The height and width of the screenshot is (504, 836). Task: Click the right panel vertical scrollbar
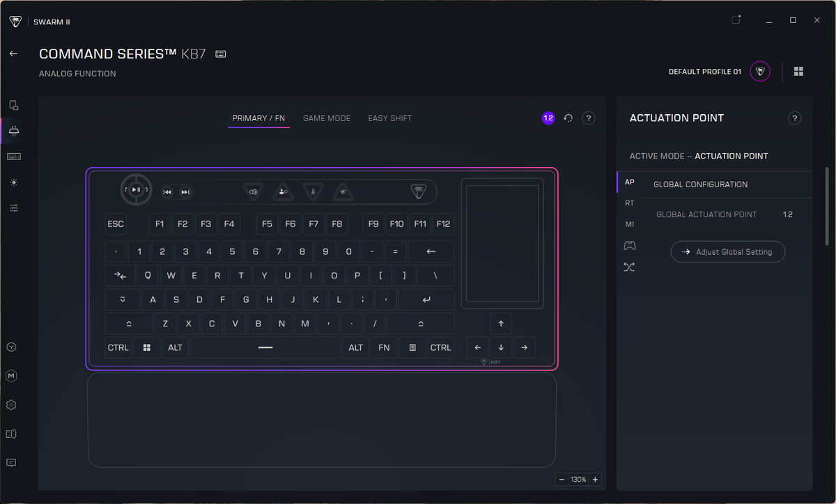(x=827, y=205)
